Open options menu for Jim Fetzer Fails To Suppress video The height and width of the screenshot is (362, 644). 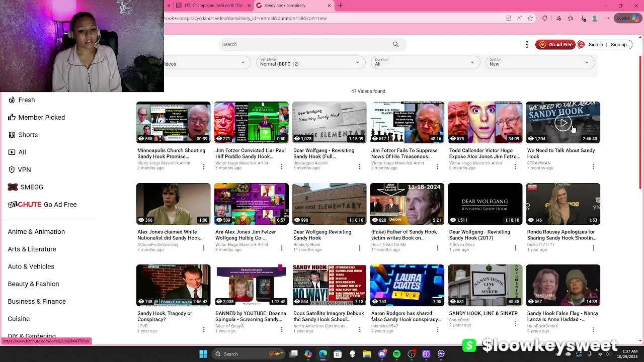438,166
